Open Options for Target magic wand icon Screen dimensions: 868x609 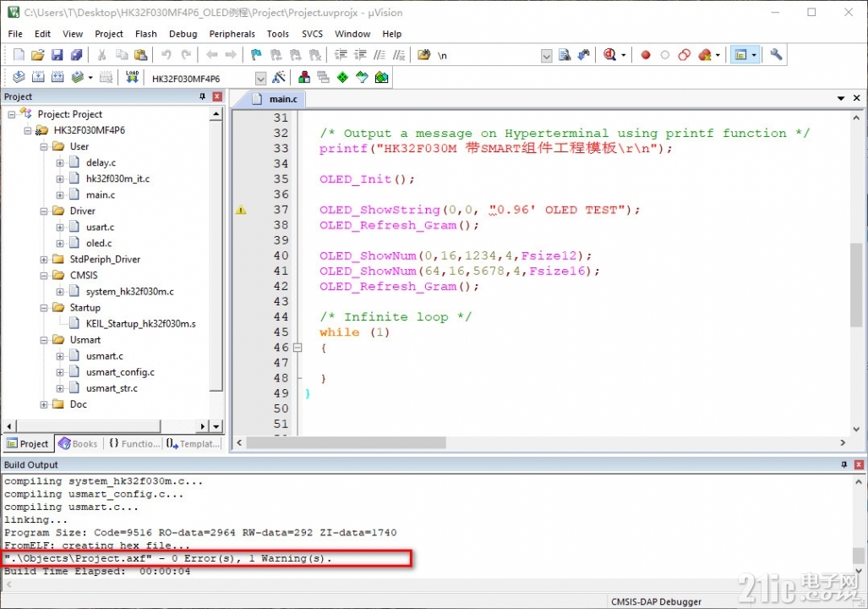(279, 77)
